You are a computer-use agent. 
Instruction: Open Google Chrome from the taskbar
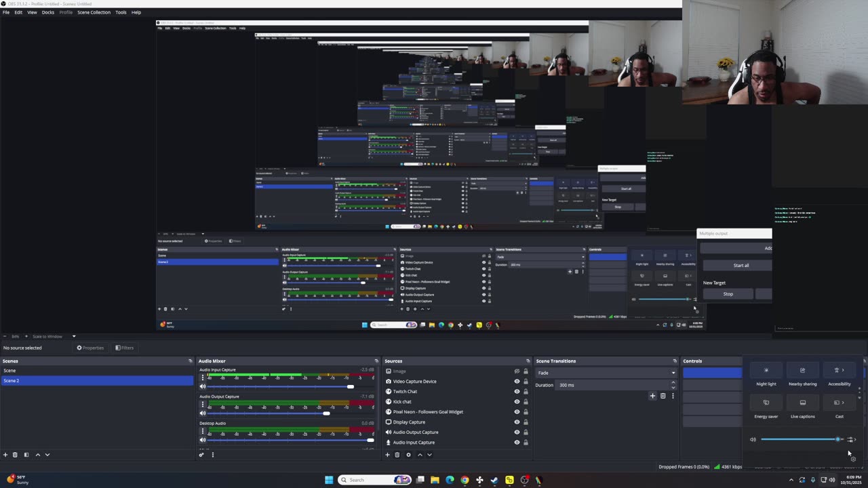pyautogui.click(x=465, y=480)
